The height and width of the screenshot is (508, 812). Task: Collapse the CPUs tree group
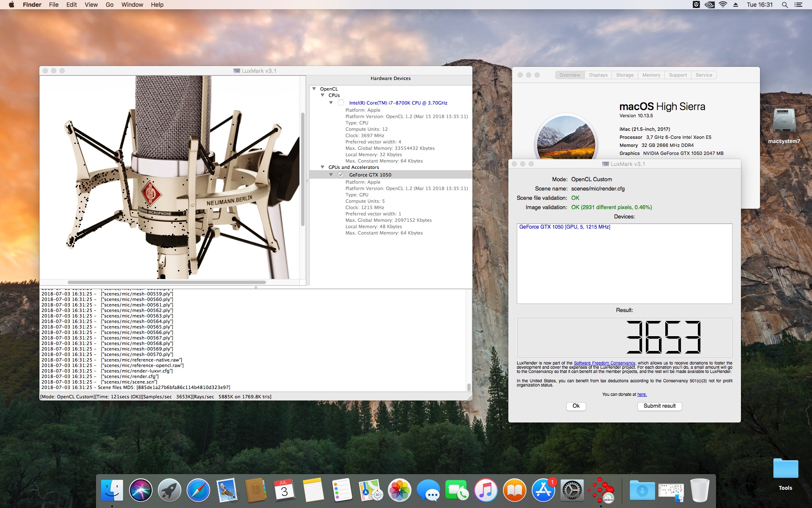point(322,95)
